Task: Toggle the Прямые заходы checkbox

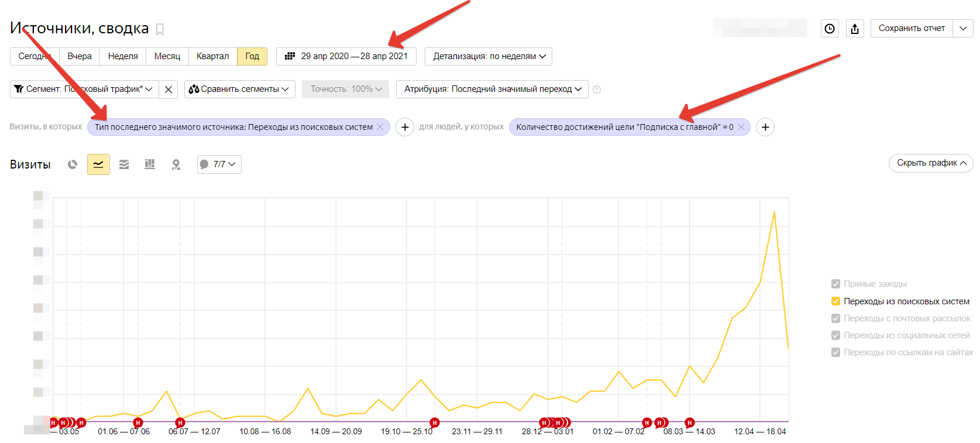Action: click(835, 284)
